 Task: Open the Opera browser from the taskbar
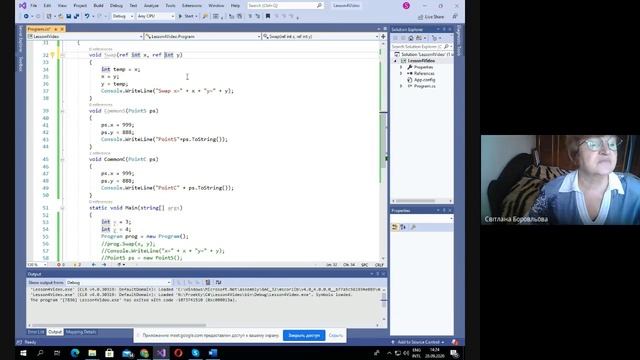pyautogui.click(x=178, y=353)
